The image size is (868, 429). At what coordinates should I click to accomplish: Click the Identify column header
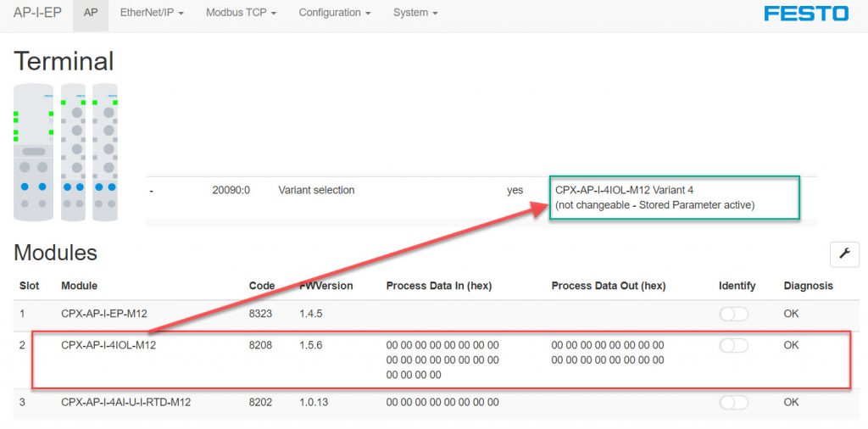coord(737,287)
